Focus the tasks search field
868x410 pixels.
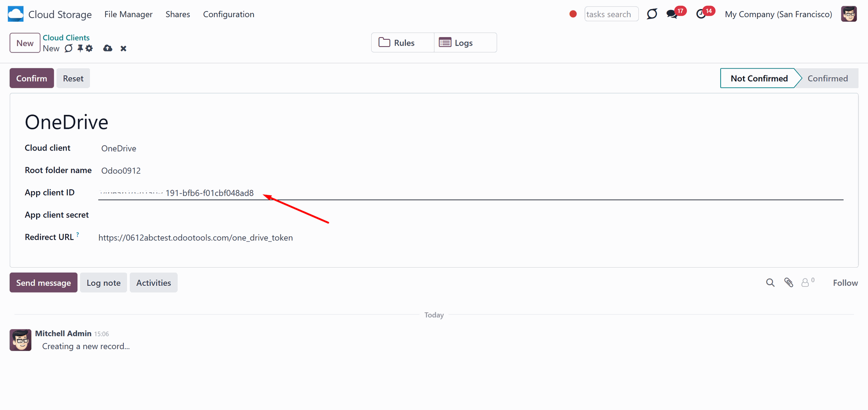tap(611, 14)
